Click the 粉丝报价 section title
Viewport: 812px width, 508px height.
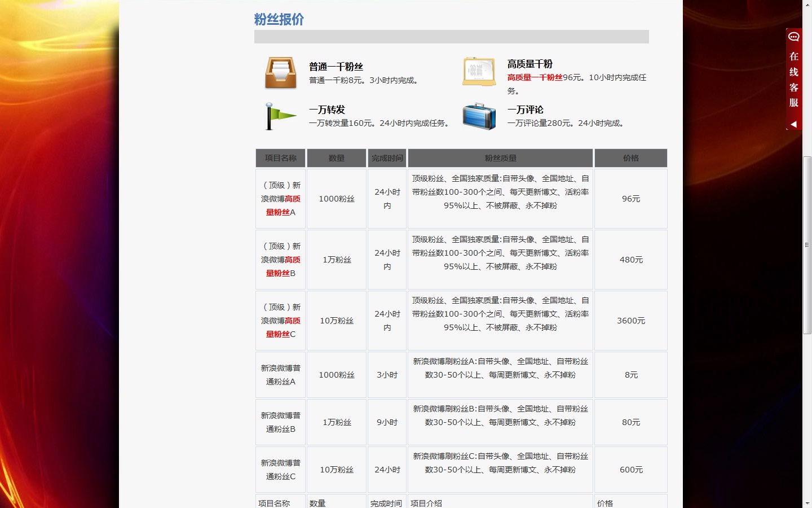[279, 20]
